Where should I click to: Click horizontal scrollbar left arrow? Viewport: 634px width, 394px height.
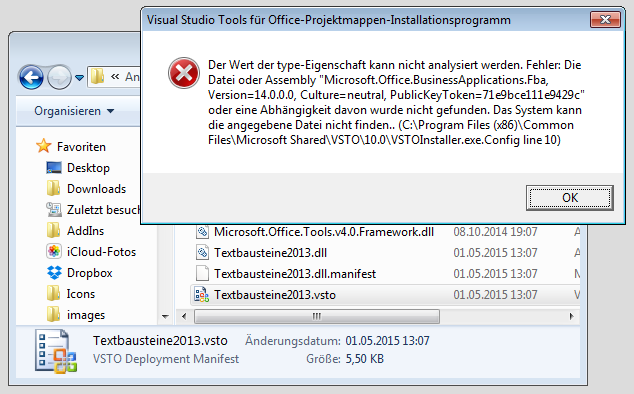pos(184,316)
